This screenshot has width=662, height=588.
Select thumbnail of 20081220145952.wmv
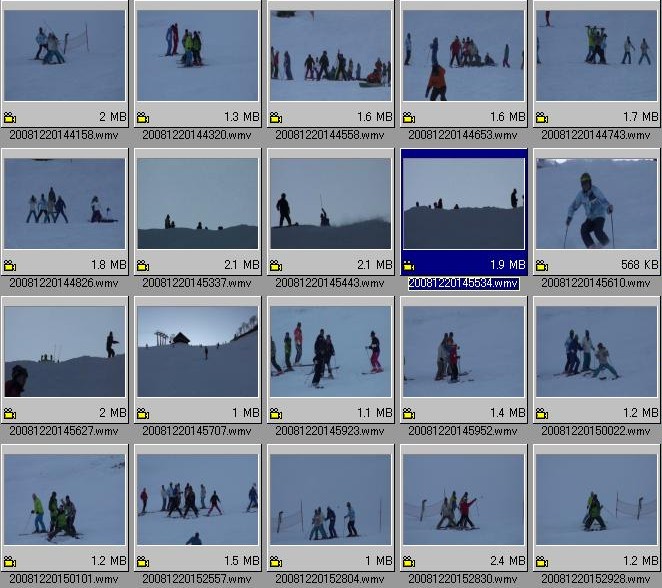tap(464, 352)
